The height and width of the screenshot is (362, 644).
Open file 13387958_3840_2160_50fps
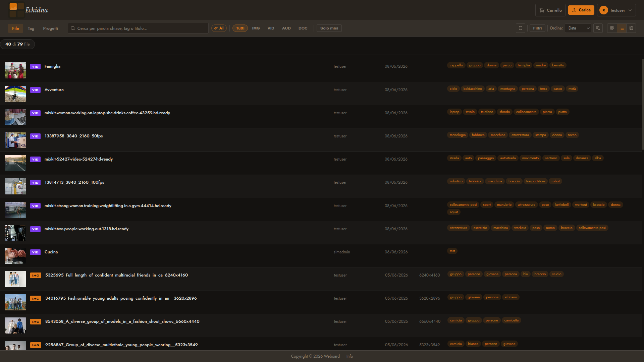point(73,136)
